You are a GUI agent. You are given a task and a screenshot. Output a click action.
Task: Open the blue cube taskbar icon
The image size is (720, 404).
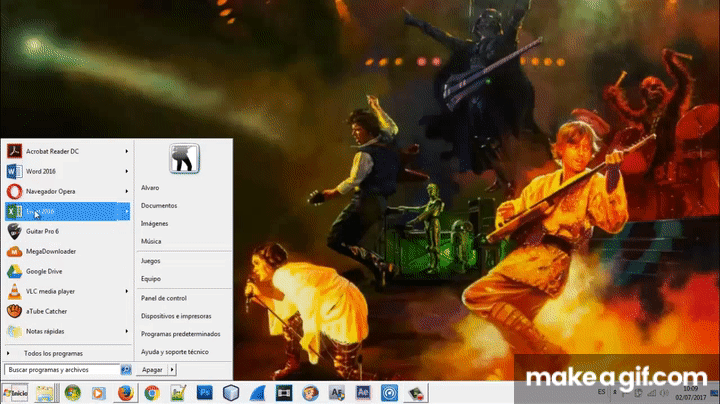(x=231, y=393)
